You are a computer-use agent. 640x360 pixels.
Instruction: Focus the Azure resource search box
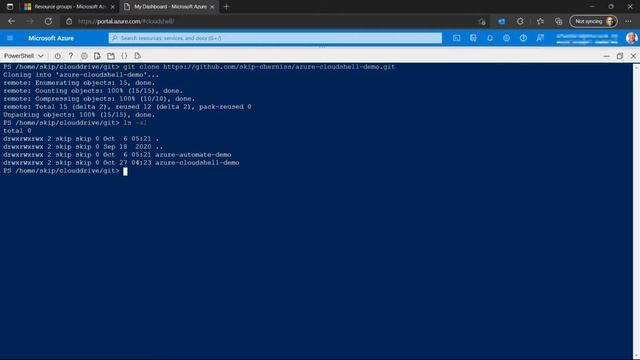point(275,38)
